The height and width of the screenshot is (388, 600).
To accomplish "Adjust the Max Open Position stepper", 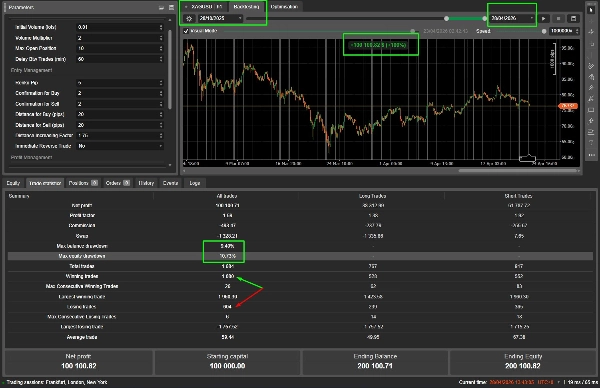I will coord(161,48).
